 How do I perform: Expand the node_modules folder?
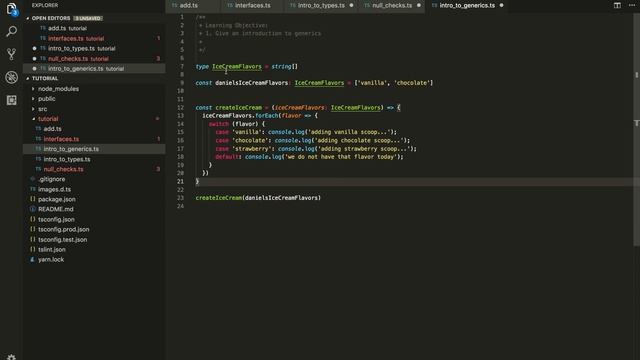click(x=58, y=89)
